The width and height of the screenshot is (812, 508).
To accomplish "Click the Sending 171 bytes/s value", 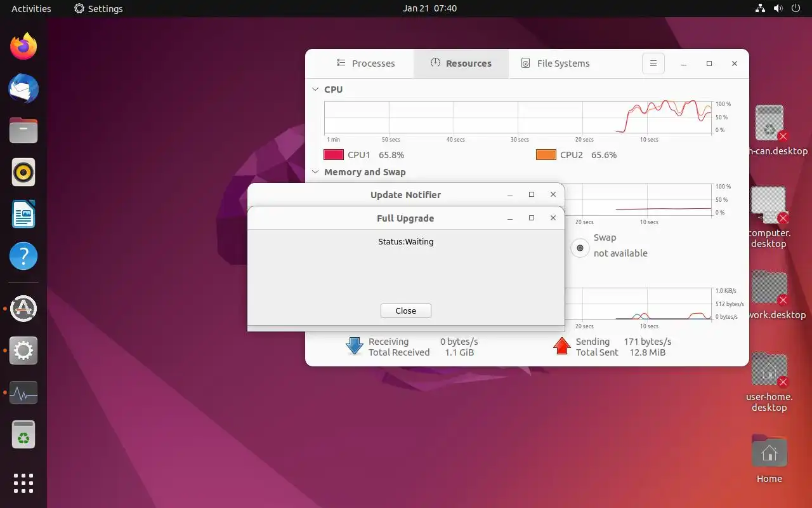I will [647, 342].
